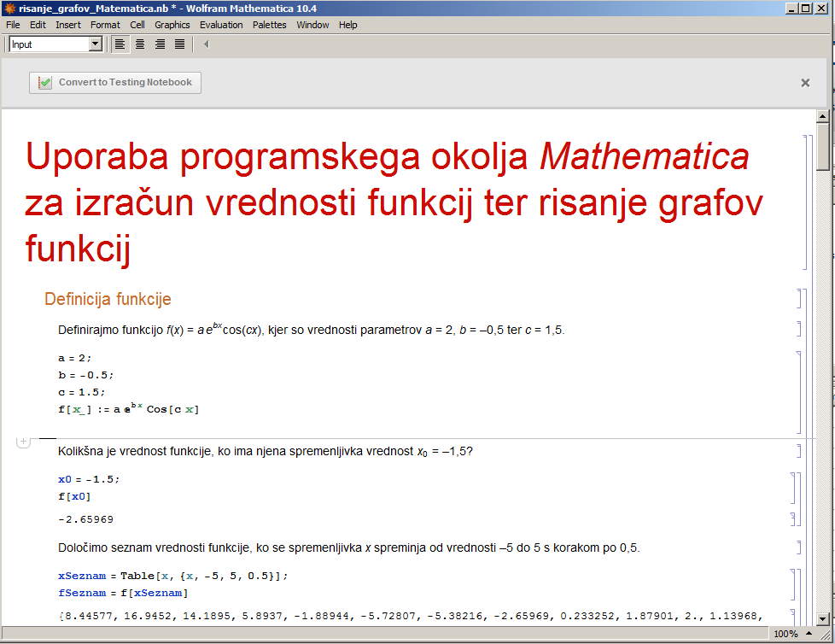Click the line 'fSeznam = f[xSeznam]'
The image size is (835, 644).
(123, 593)
